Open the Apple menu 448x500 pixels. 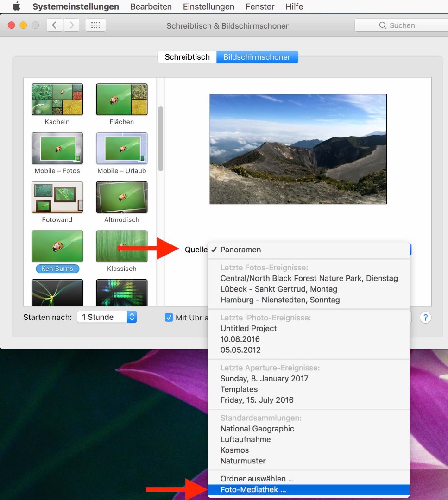pos(16,6)
